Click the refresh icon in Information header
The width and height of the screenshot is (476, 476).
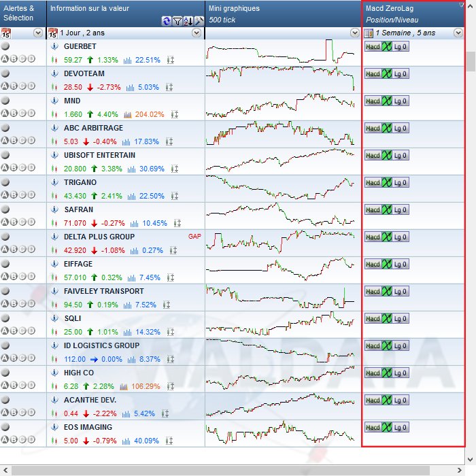tap(167, 21)
